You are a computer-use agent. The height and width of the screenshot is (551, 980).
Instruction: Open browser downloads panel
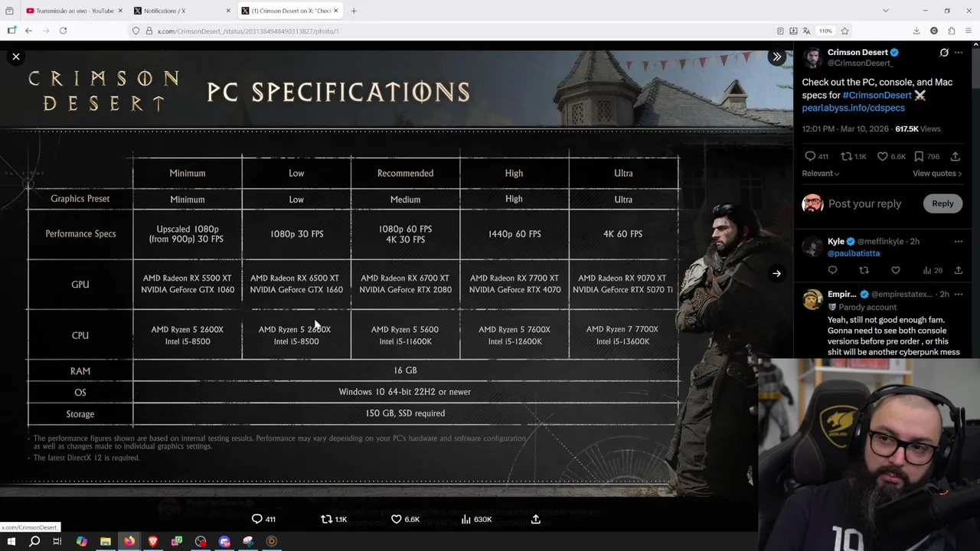tap(916, 31)
